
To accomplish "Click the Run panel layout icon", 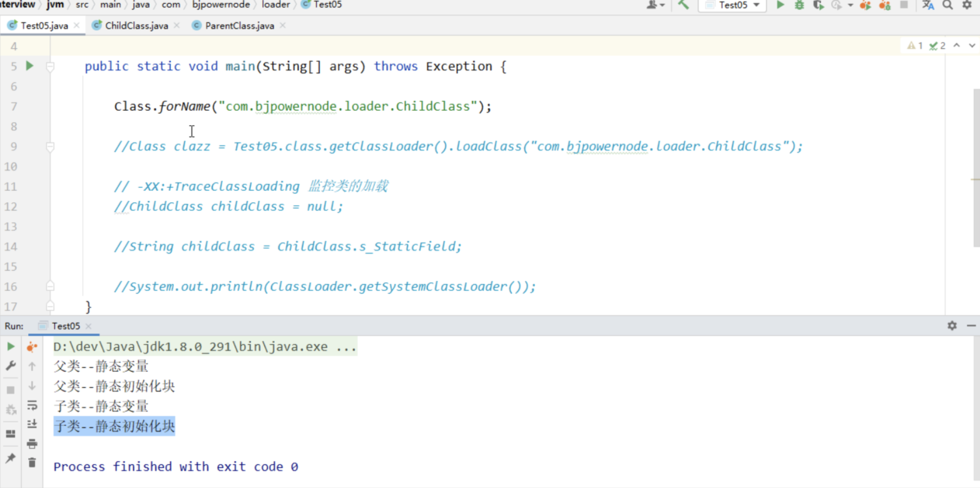I will [11, 434].
